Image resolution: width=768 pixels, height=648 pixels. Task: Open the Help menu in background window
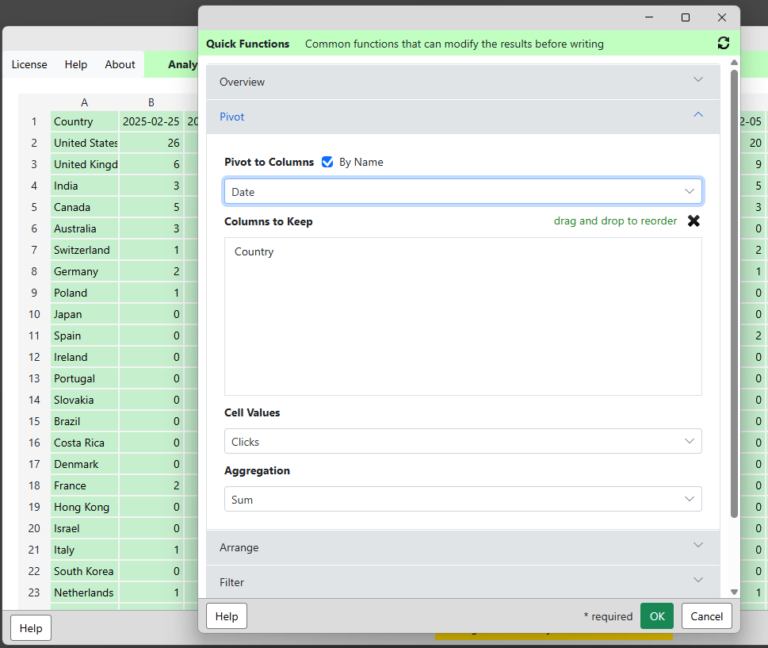point(76,65)
